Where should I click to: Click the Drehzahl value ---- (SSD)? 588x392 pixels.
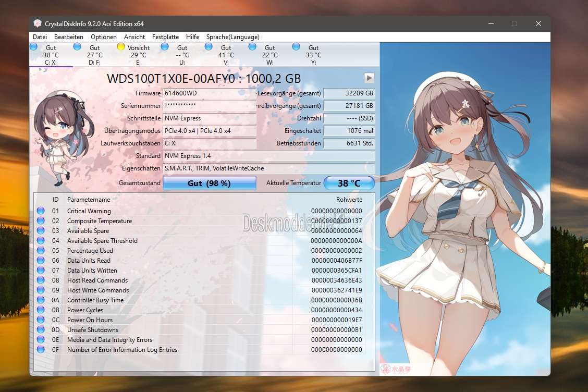[x=349, y=118]
